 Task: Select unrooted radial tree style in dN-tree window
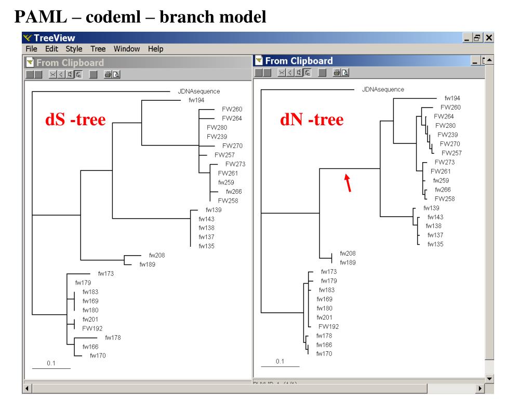(282, 73)
